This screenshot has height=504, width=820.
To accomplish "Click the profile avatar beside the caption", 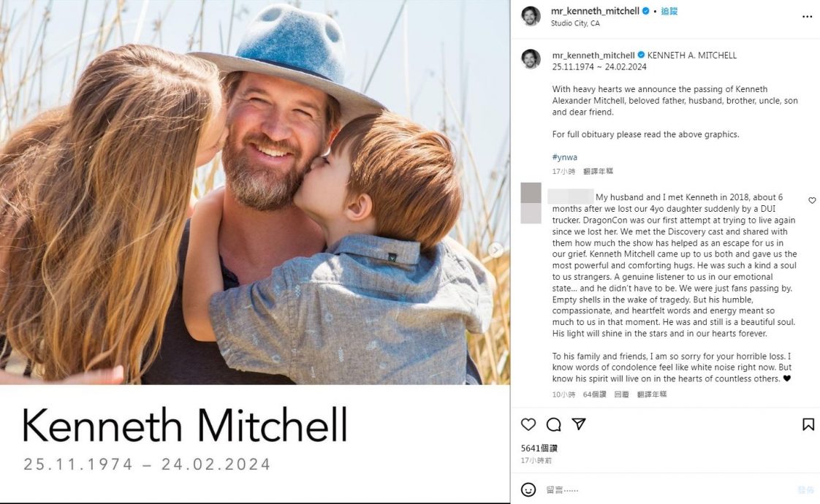I will click(531, 59).
